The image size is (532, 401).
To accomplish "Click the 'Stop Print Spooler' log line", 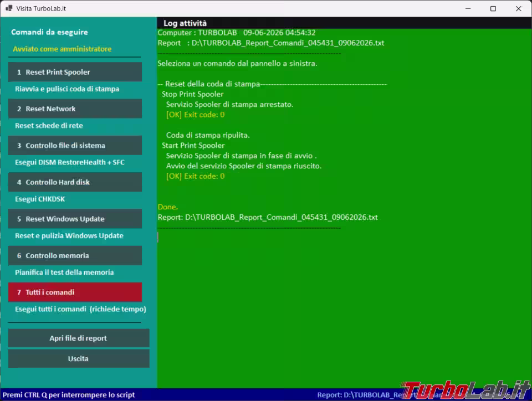I will (x=192, y=94).
